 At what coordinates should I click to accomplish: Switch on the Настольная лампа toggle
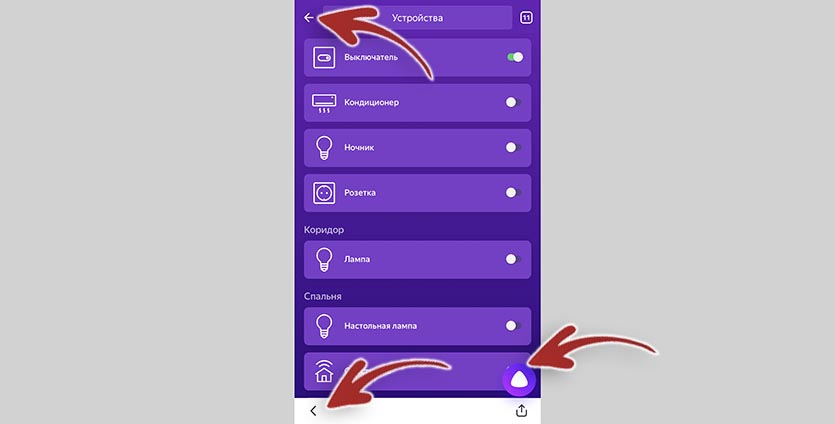513,325
